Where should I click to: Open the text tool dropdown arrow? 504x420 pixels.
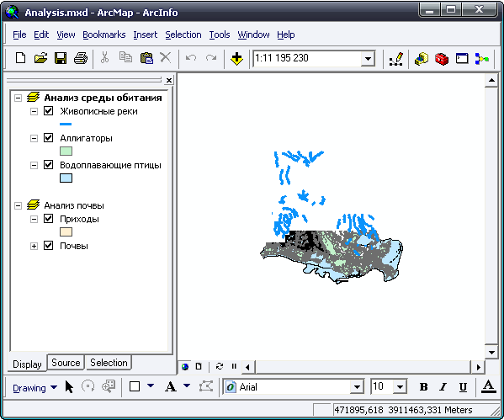187,385
